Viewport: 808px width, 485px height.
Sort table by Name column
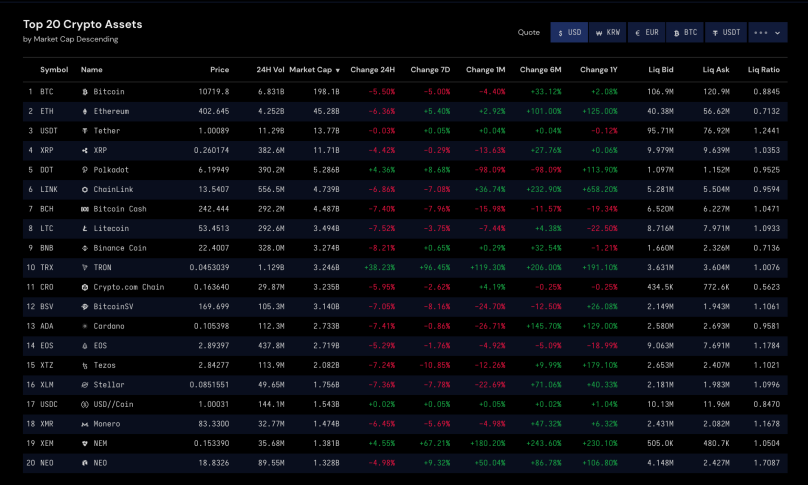click(x=92, y=70)
